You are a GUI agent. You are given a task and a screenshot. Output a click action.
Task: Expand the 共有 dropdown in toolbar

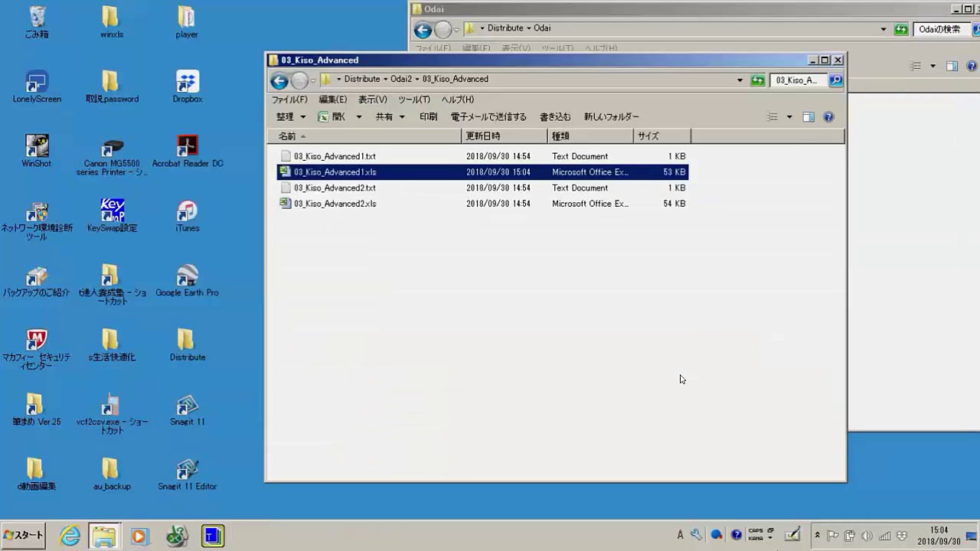[390, 117]
